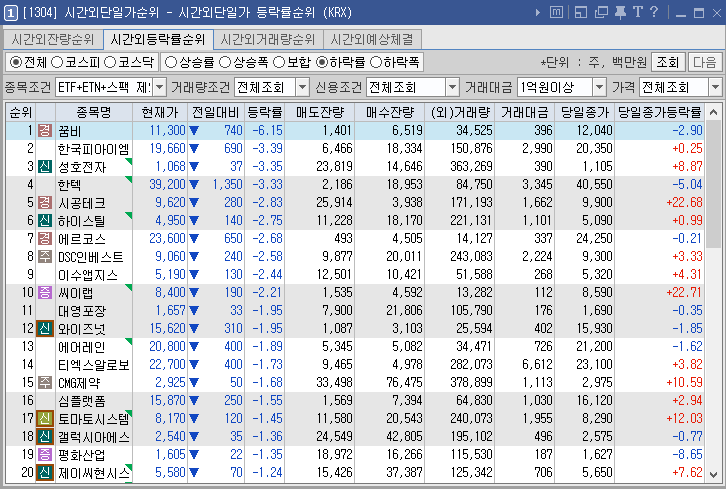This screenshot has width=726, height=489.
Task: Select the 이수앱지스 stock name
Action: point(88,275)
